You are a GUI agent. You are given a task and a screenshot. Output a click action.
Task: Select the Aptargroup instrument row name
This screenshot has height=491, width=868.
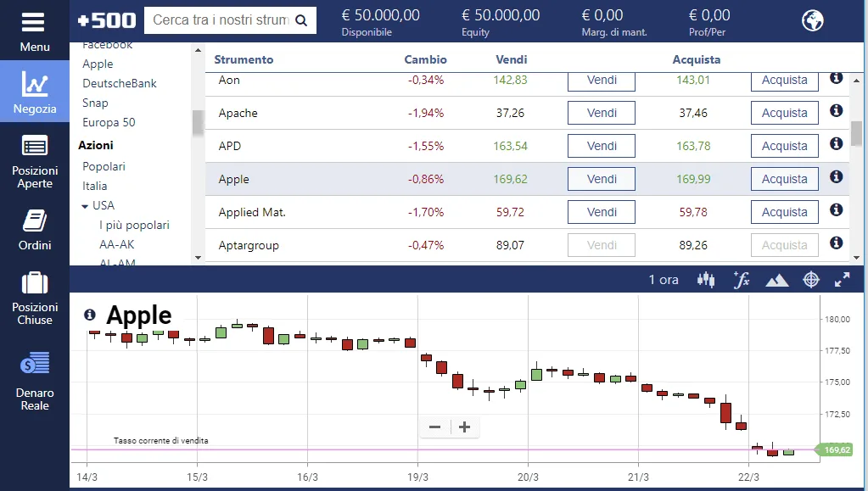click(249, 245)
